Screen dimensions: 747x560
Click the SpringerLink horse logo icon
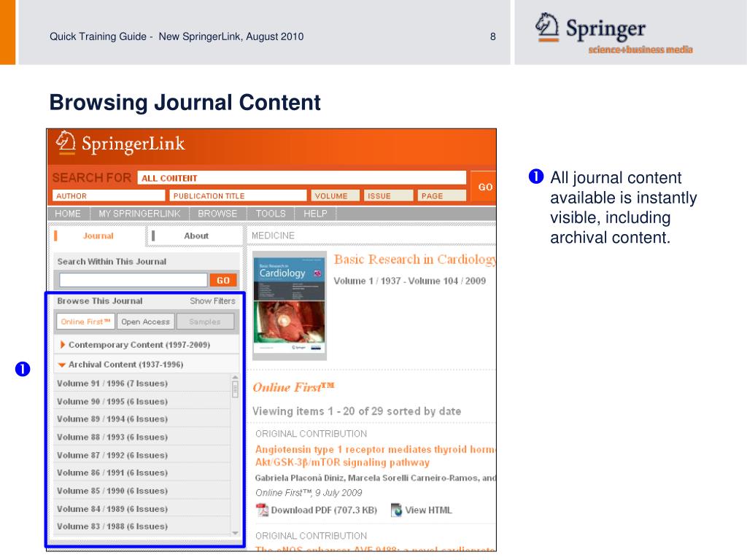(65, 142)
